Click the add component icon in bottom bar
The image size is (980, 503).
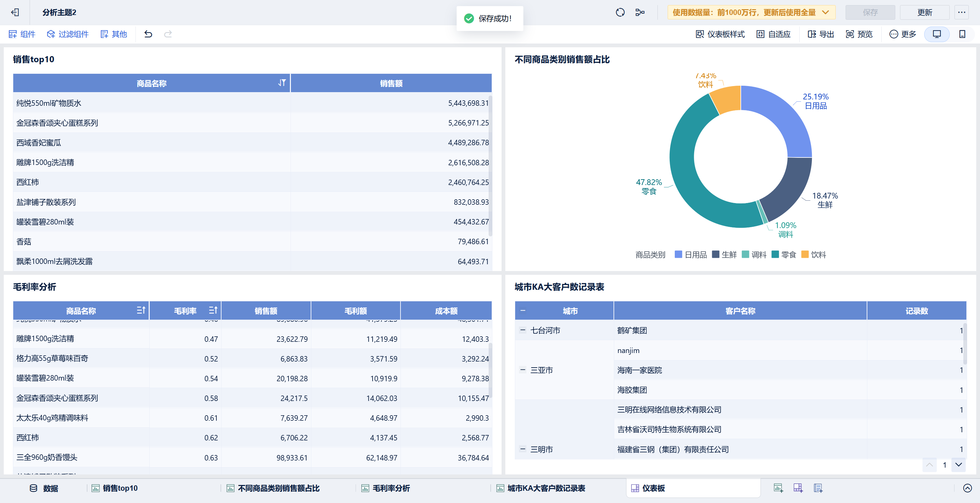coord(778,488)
